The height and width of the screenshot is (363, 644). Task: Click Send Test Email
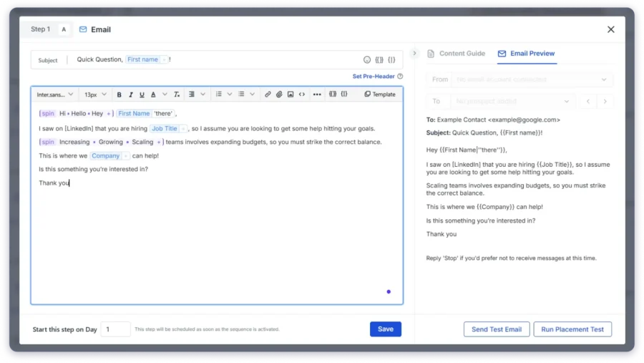(x=497, y=329)
